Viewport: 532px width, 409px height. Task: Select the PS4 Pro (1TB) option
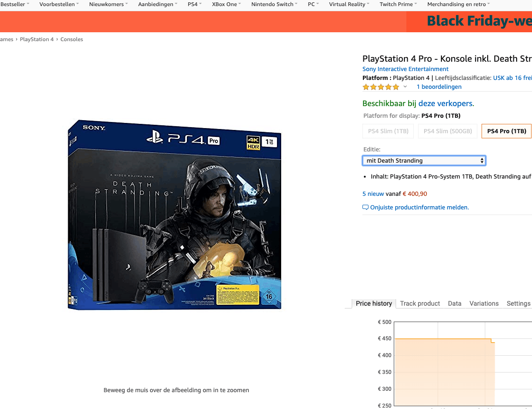click(507, 131)
